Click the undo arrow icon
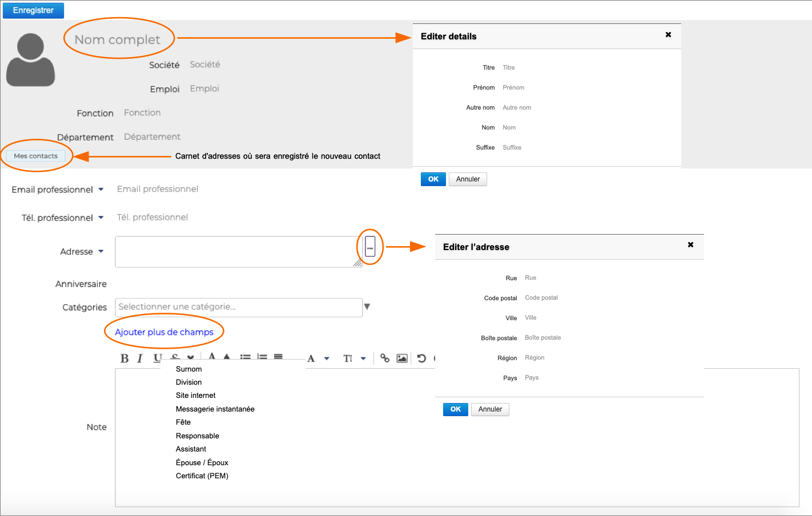812x516 pixels. [x=421, y=358]
